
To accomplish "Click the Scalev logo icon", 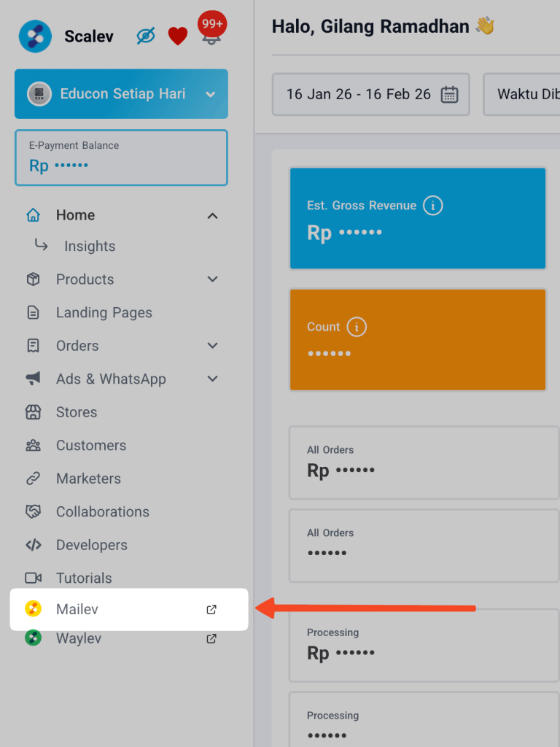I will [35, 36].
